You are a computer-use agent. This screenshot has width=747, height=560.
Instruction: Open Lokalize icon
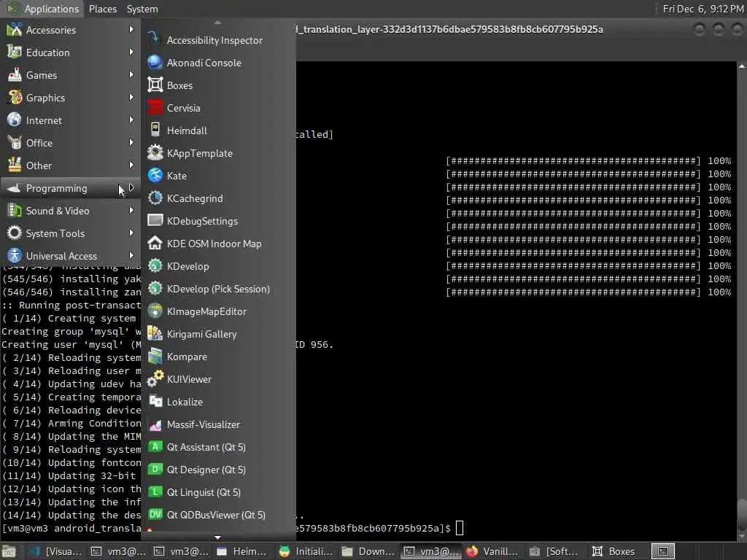point(155,402)
